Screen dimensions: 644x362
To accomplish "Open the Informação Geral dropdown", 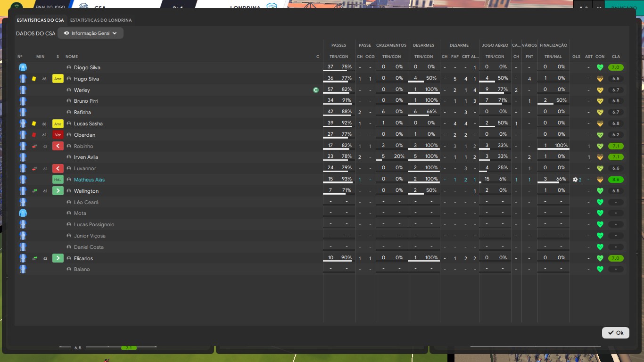I will (x=91, y=33).
